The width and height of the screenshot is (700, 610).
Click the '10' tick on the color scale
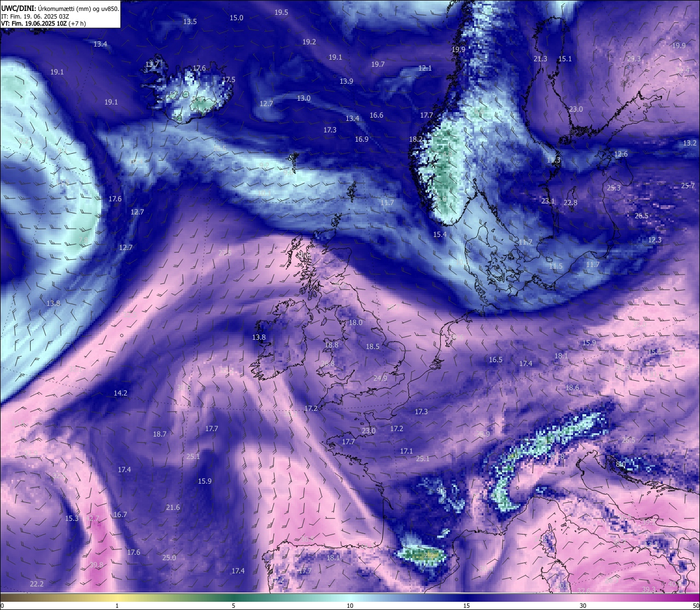[349, 606]
